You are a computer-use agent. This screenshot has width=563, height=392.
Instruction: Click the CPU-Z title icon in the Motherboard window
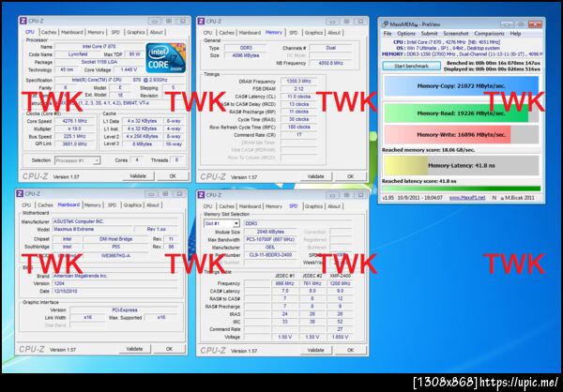point(20,194)
